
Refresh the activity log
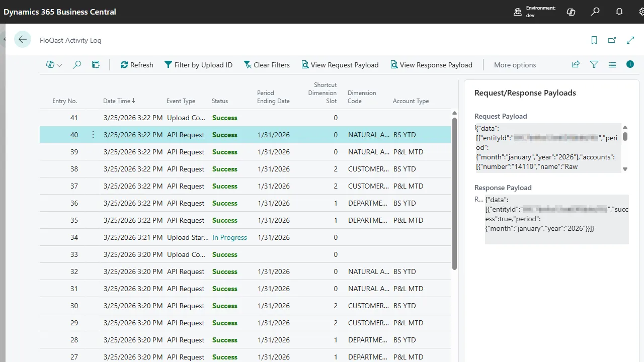[137, 65]
